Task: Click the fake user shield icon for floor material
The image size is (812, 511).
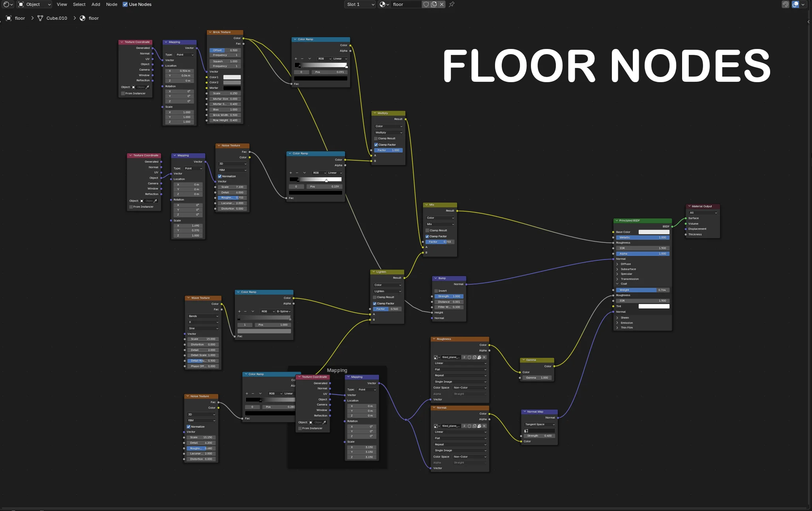Action: coord(426,4)
